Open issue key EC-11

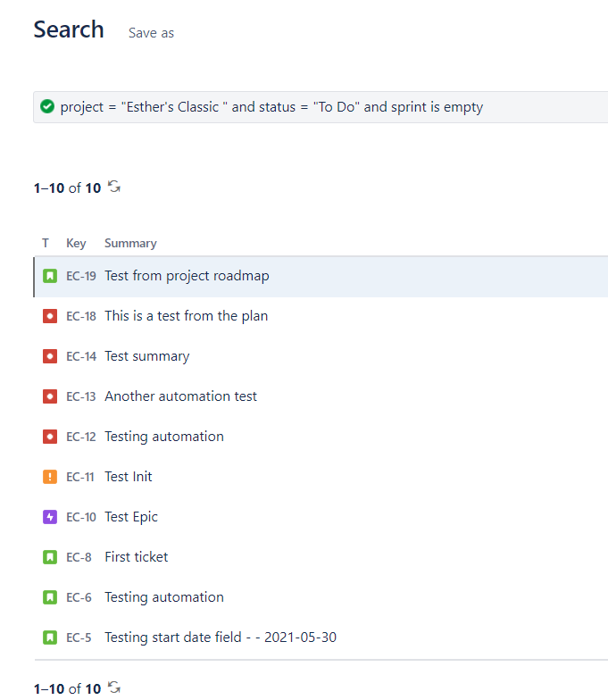(80, 477)
